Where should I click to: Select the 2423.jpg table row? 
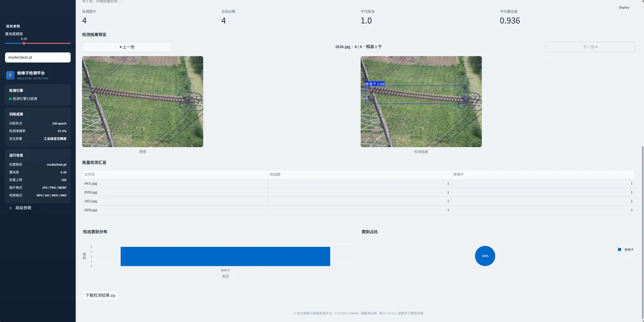pyautogui.click(x=358, y=201)
